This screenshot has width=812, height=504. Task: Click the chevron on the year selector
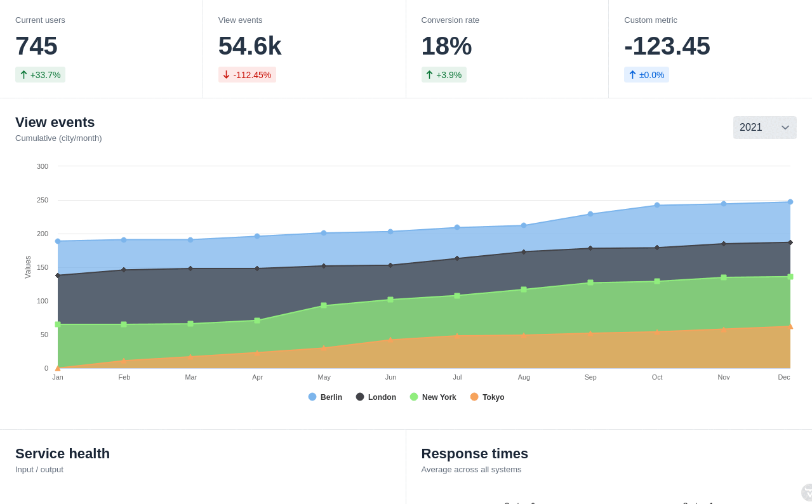785,127
